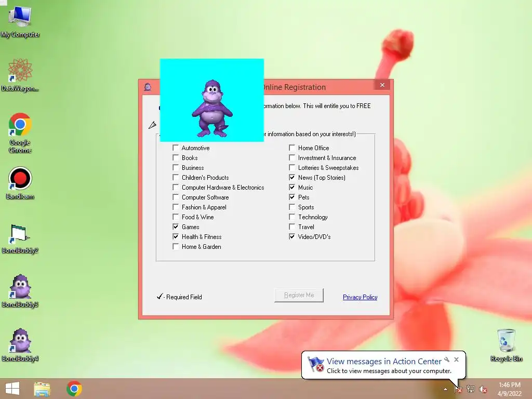
Task: Check the Food & Wine checkbox
Action: click(x=176, y=217)
